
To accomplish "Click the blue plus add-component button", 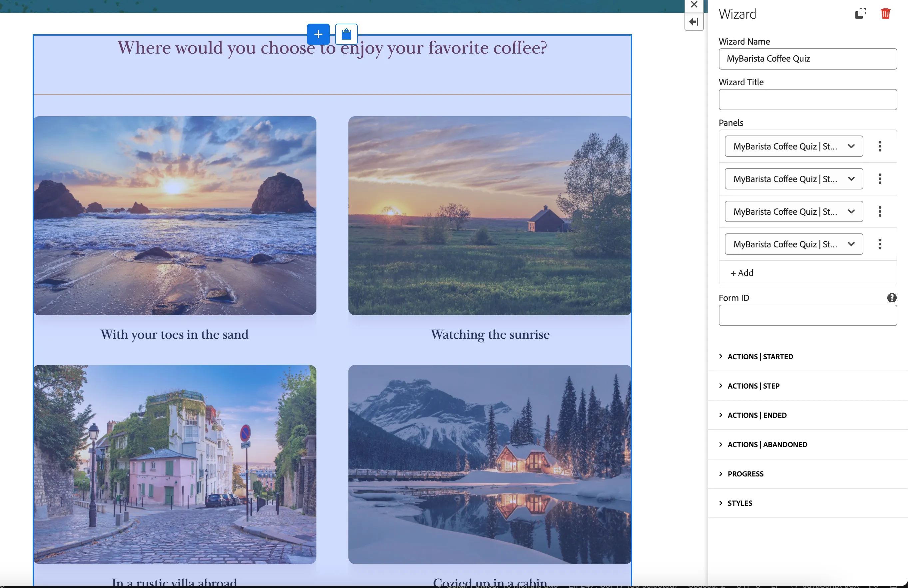I will [x=318, y=34].
